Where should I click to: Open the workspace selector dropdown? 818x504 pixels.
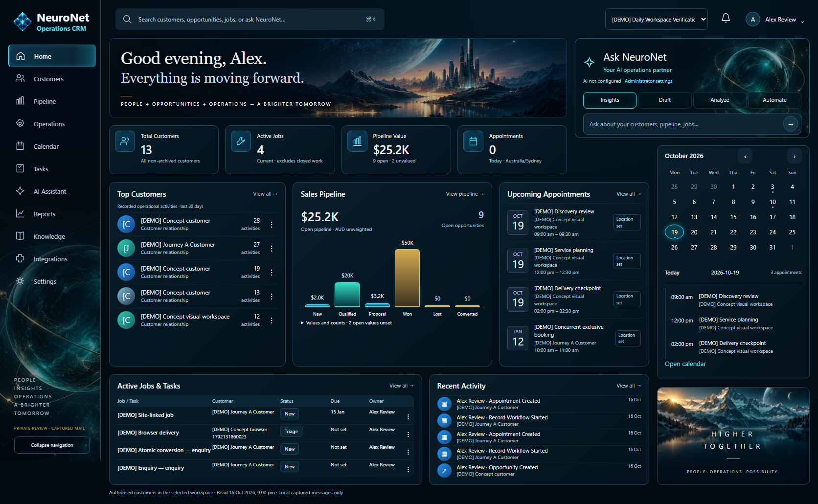(x=657, y=19)
